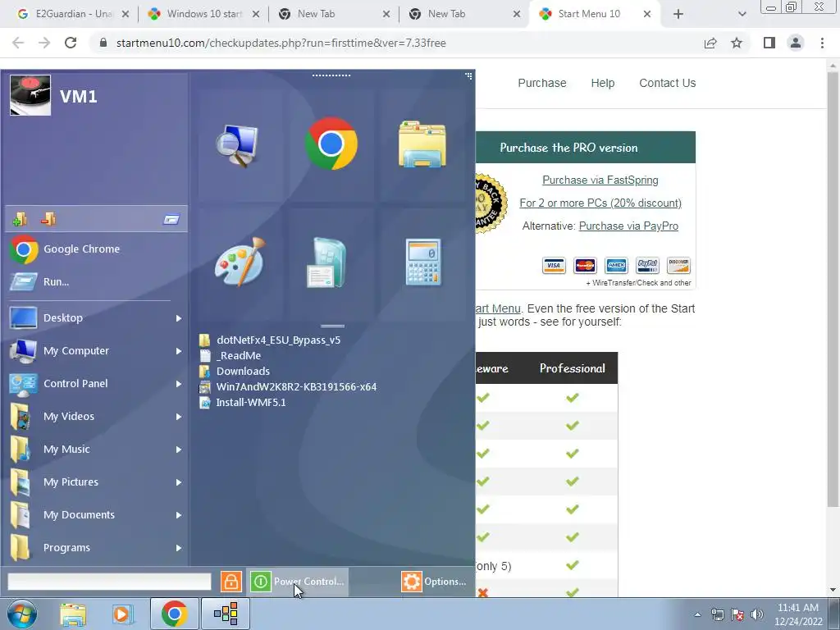Bookmark this page with star icon
Viewport: 840px width, 630px height.
click(x=737, y=43)
